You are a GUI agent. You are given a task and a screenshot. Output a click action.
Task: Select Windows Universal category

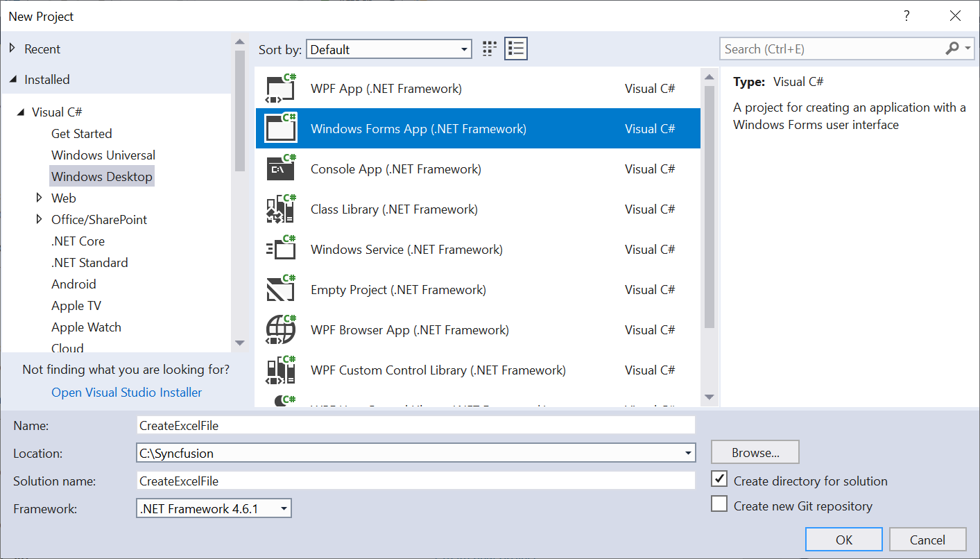103,155
